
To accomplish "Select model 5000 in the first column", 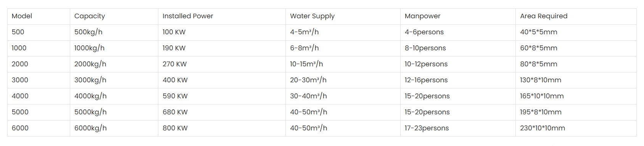I will 39,112.
